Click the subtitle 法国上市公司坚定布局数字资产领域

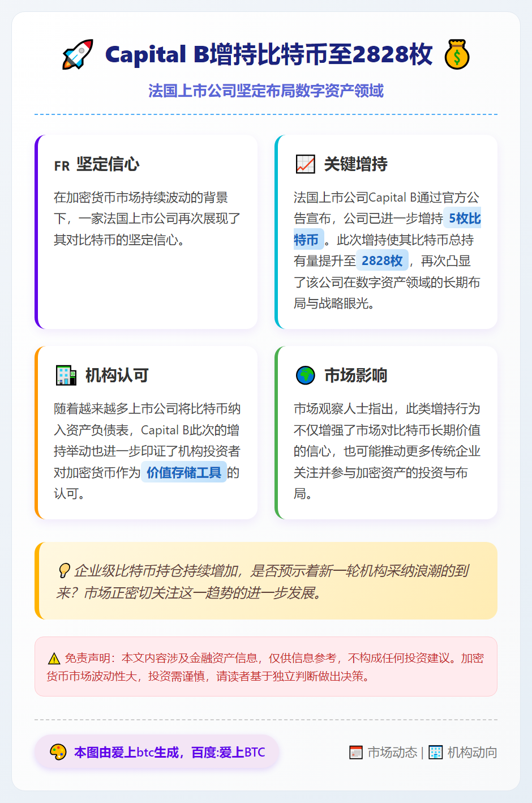(266, 91)
